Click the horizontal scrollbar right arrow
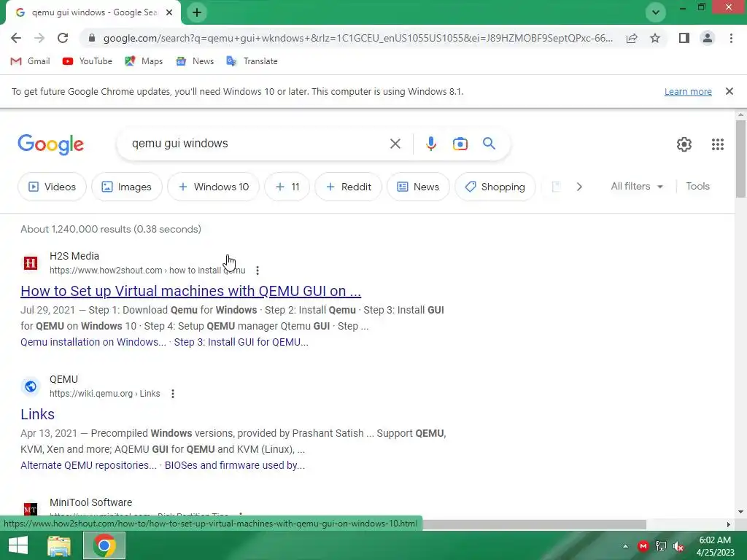This screenshot has width=747, height=560. pos(729,524)
